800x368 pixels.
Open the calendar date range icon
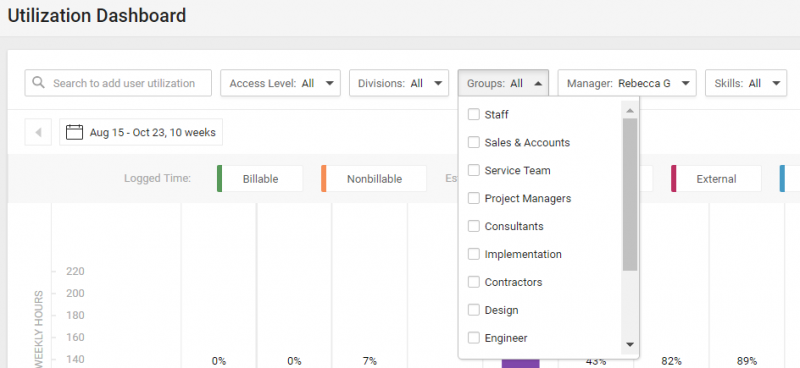74,132
